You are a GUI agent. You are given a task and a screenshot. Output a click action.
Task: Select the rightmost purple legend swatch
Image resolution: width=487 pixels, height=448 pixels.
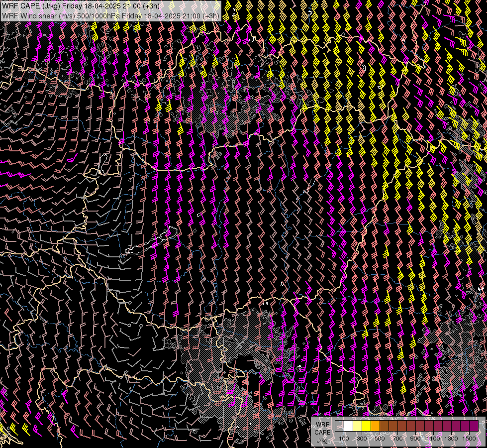click(474, 426)
